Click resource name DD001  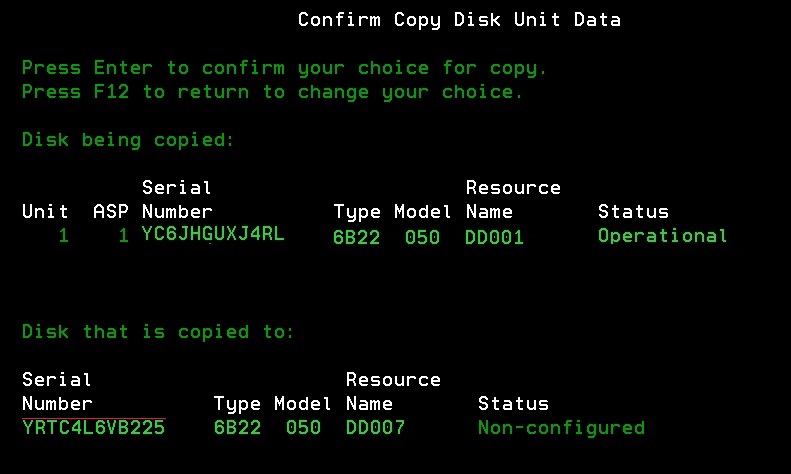tap(494, 237)
